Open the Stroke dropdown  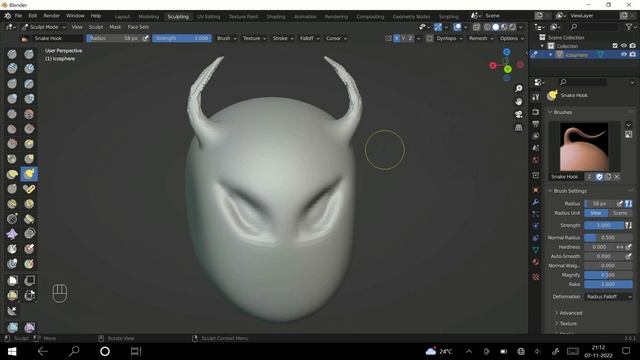pos(283,38)
